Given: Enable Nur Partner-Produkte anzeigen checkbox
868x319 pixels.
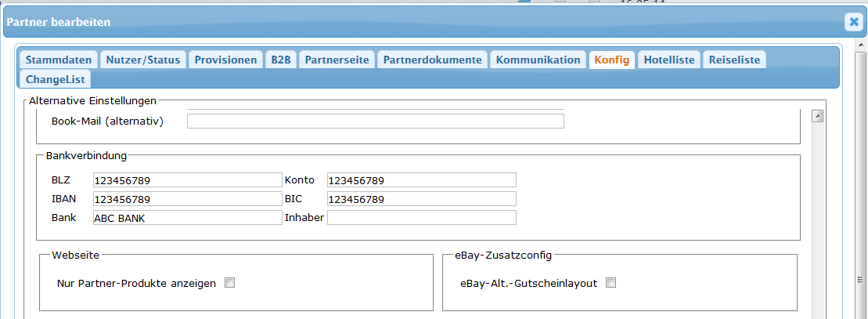Looking at the screenshot, I should coord(230,283).
